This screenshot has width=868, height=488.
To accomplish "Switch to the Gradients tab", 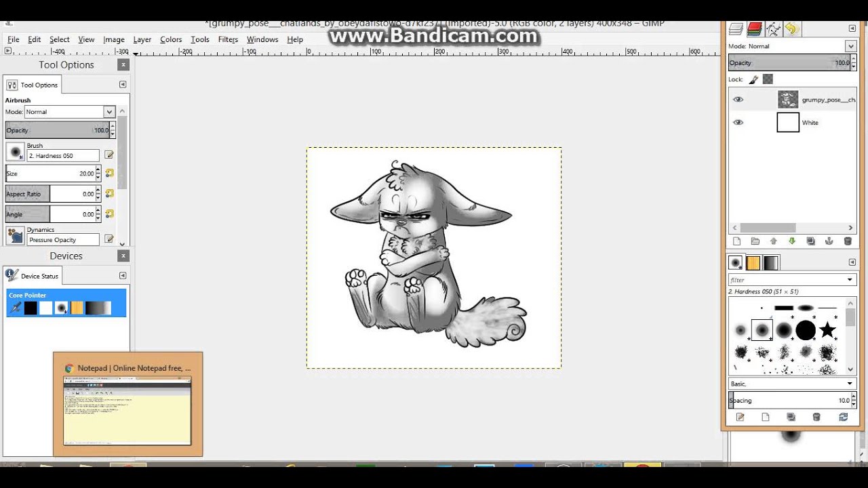I will click(x=771, y=263).
